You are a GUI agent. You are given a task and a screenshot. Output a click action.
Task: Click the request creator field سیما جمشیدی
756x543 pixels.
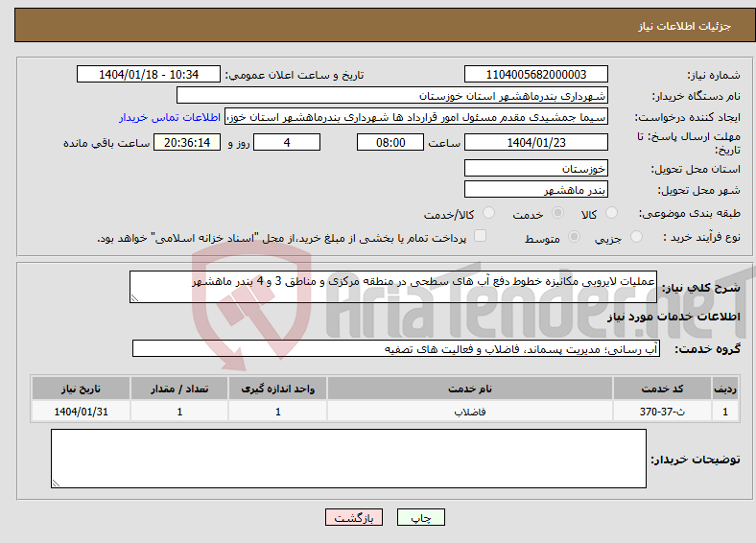pos(416,117)
